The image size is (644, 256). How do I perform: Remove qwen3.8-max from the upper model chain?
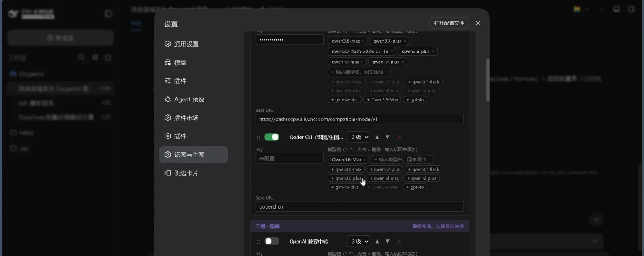(x=363, y=41)
